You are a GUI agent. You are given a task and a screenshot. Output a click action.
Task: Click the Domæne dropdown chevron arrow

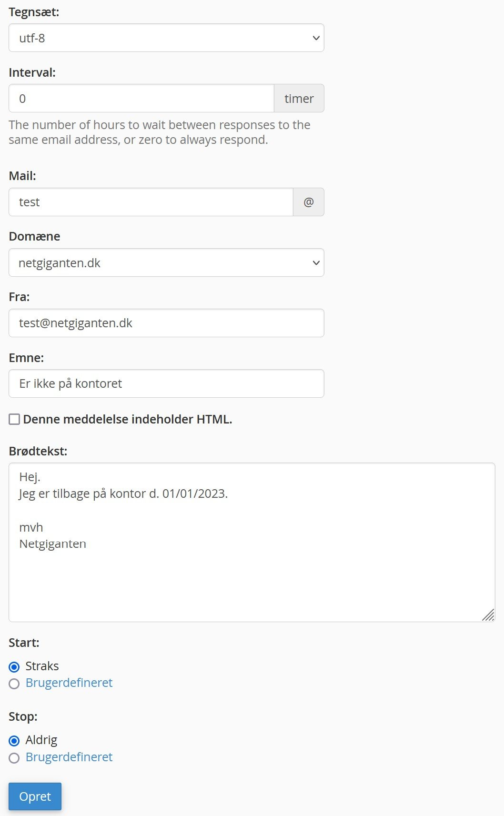coord(316,263)
